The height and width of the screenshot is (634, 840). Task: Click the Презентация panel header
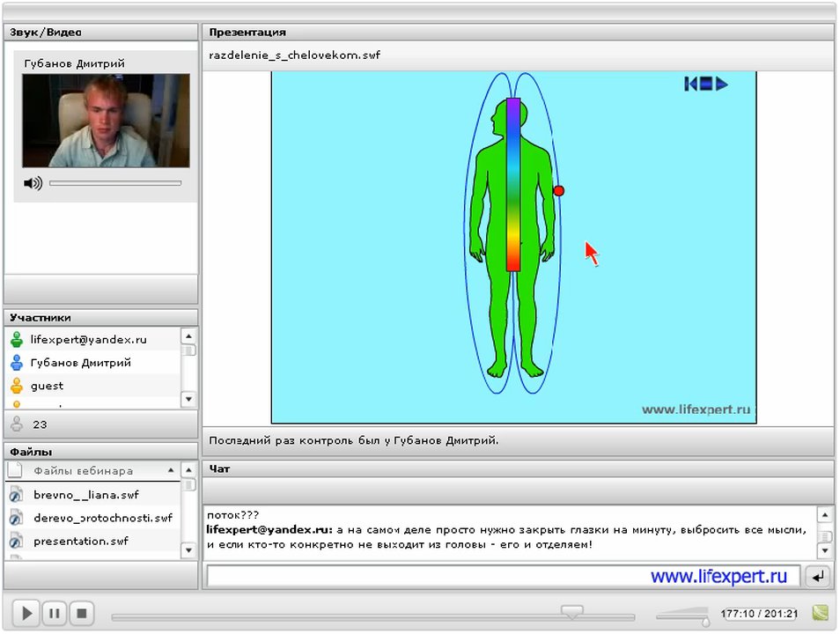(x=518, y=33)
